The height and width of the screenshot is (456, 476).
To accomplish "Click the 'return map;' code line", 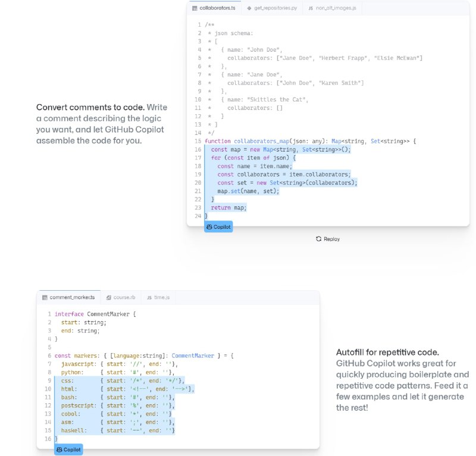I will 228,208.
